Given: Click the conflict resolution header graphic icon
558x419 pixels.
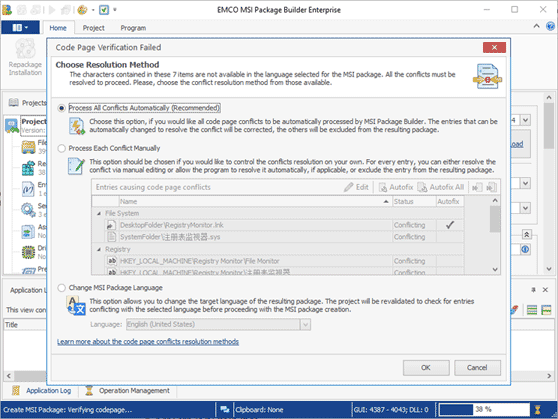Looking at the screenshot, I should tap(487, 76).
